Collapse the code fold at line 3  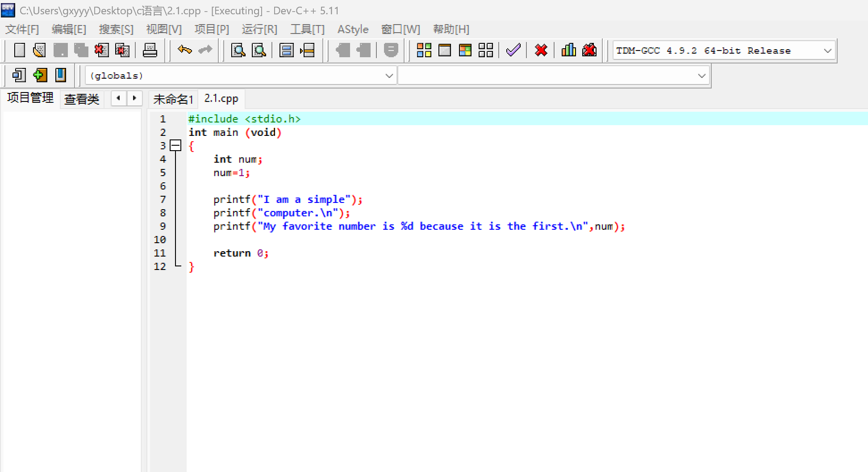(x=176, y=146)
